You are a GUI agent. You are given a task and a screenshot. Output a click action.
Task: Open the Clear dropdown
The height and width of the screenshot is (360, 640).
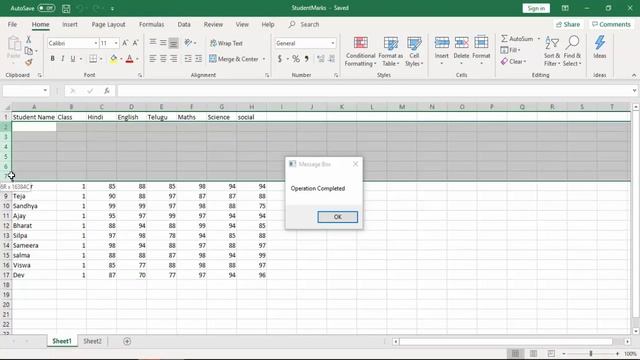[x=513, y=62]
